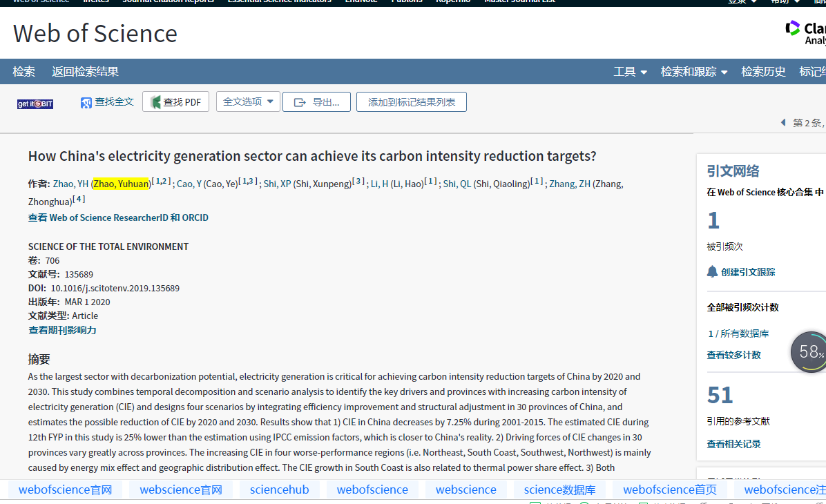
Task: Return via 返回检索结果
Action: pyautogui.click(x=85, y=72)
